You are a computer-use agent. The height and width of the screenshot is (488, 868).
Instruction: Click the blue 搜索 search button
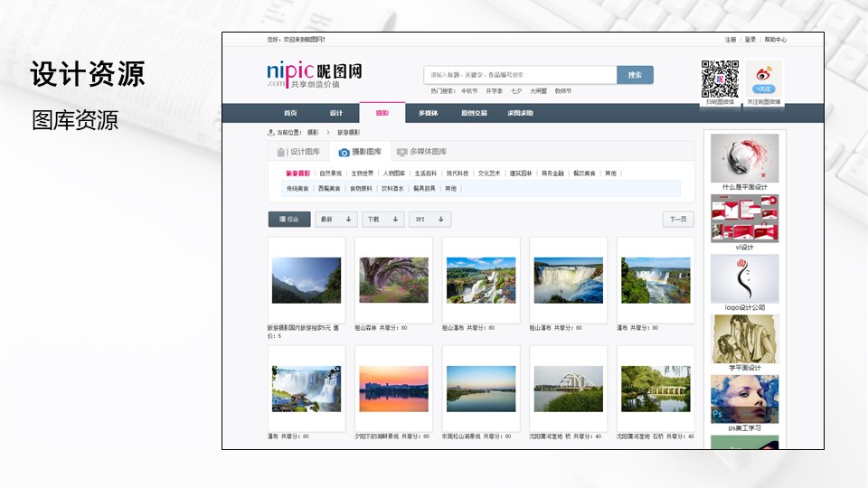pos(635,75)
